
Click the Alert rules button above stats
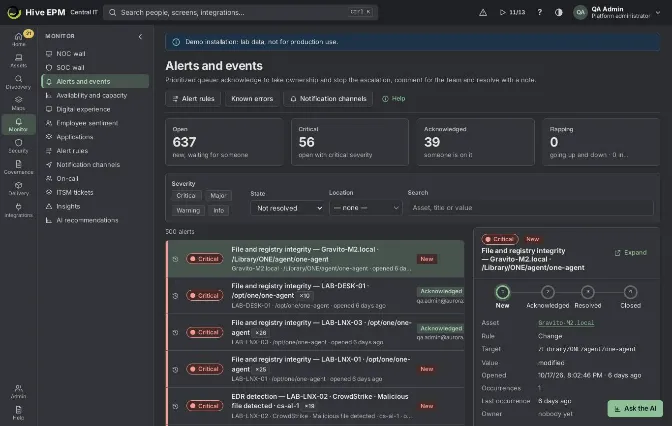(x=193, y=99)
